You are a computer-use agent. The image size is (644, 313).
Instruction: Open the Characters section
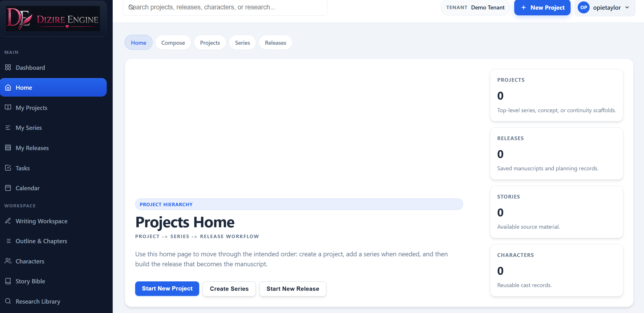[53, 261]
